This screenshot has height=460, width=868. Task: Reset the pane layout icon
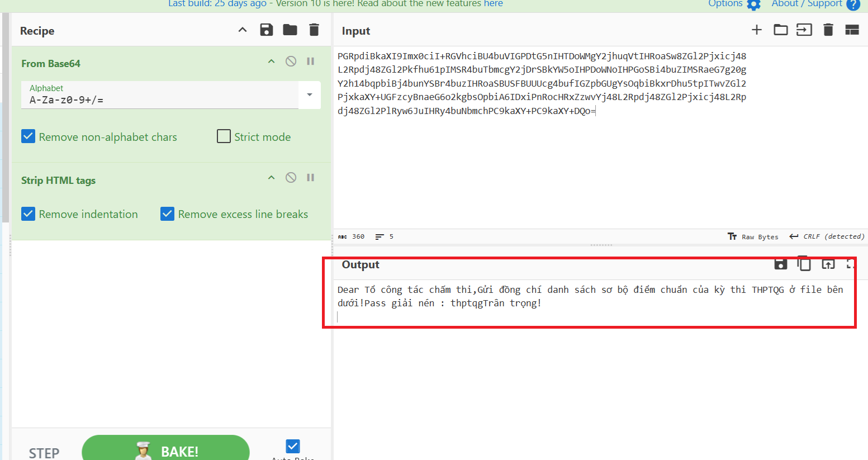[852, 30]
